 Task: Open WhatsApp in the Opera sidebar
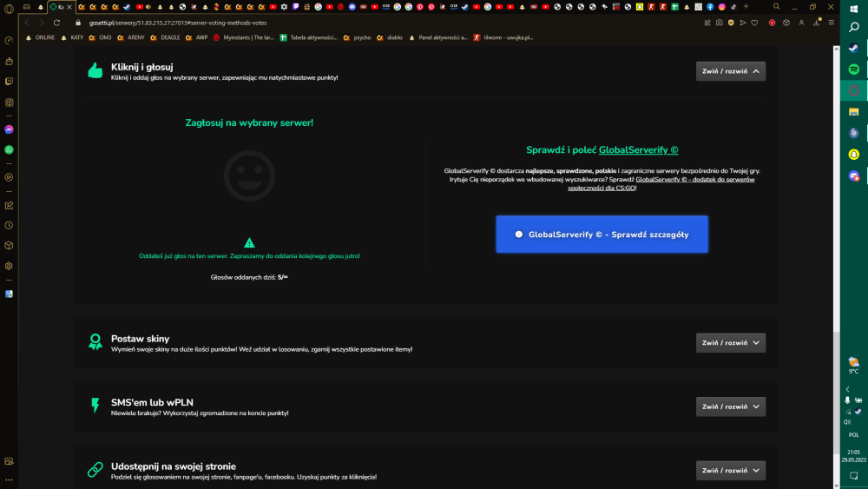pyautogui.click(x=9, y=149)
